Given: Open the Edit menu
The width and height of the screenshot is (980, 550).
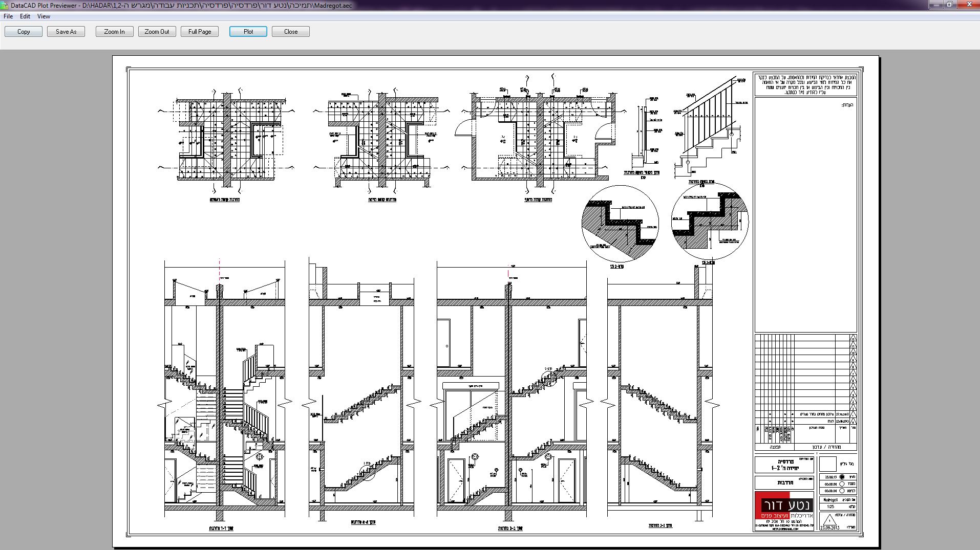Looking at the screenshot, I should (25, 16).
